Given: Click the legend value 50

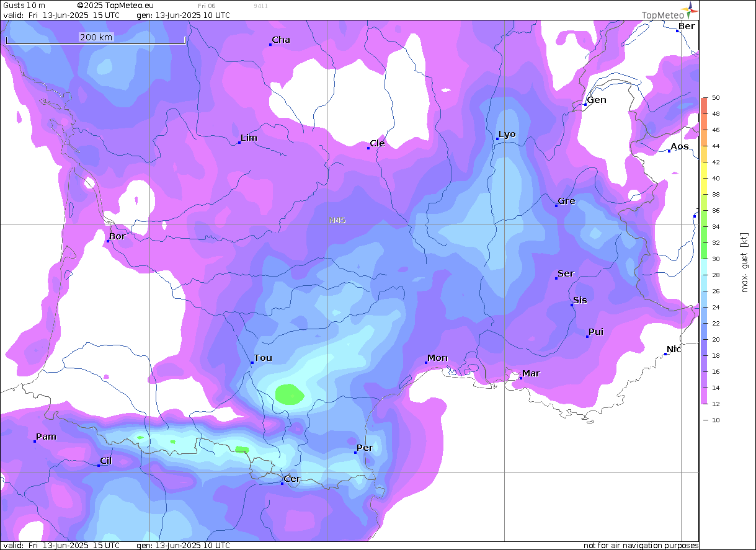Looking at the screenshot, I should pos(716,98).
